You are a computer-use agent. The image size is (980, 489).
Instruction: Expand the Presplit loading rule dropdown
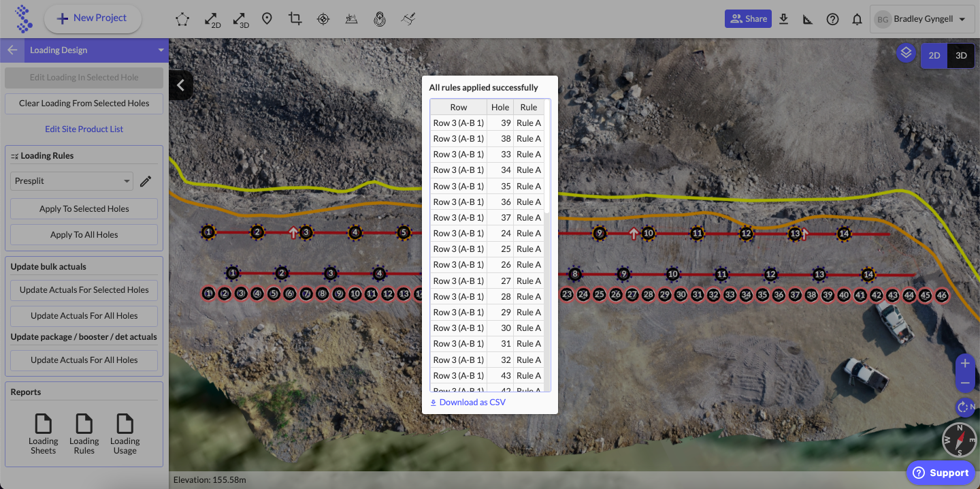[71, 181]
